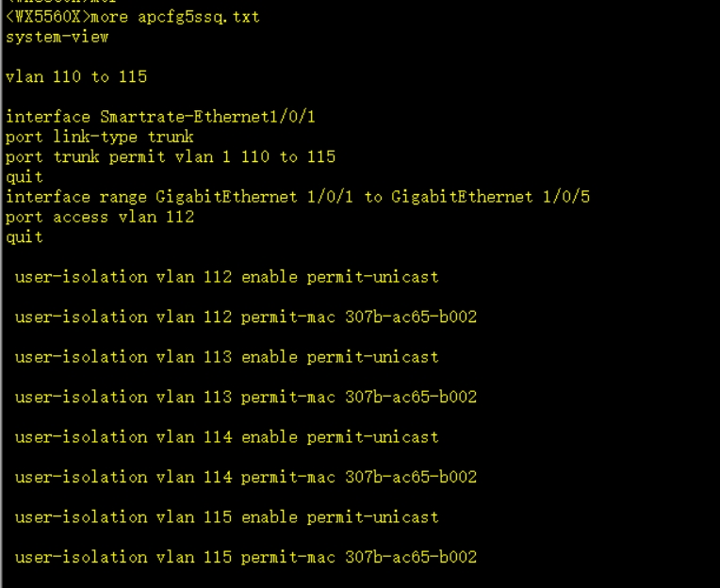Click the MAC address on vlan 114 permit-mac line

point(411,477)
